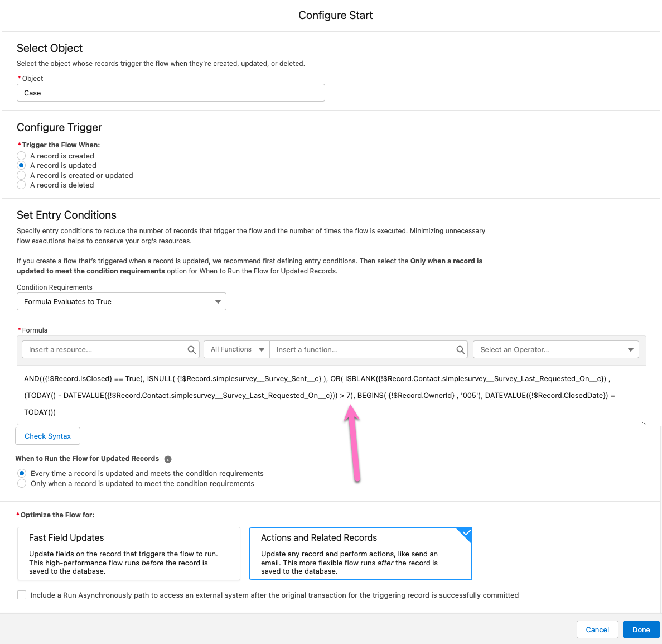Click the info icon beside When to Run the Flow

[x=168, y=459]
